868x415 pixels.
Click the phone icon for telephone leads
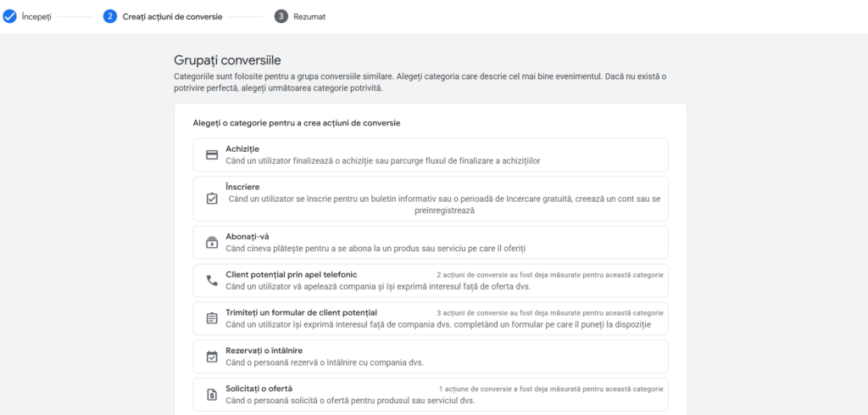(212, 281)
